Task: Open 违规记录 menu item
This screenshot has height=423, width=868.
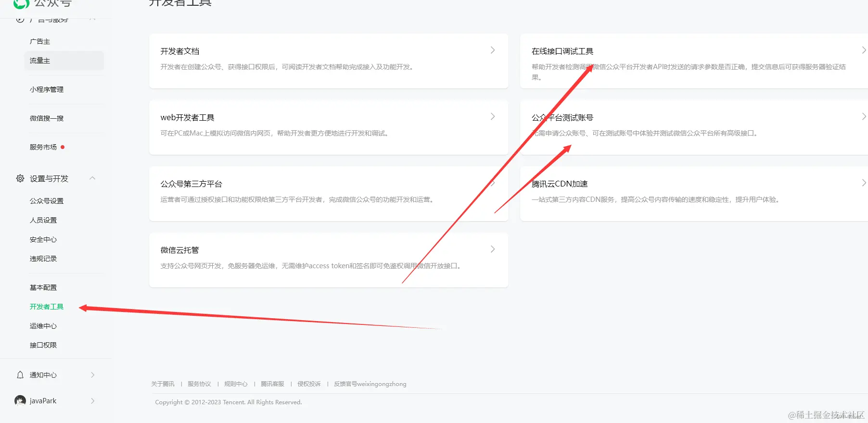Action: pos(43,259)
